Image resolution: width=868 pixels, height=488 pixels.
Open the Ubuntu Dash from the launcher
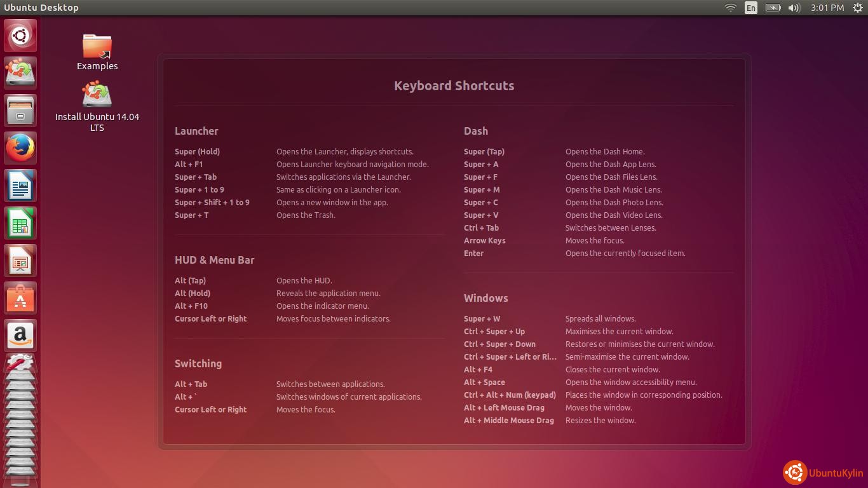(20, 36)
